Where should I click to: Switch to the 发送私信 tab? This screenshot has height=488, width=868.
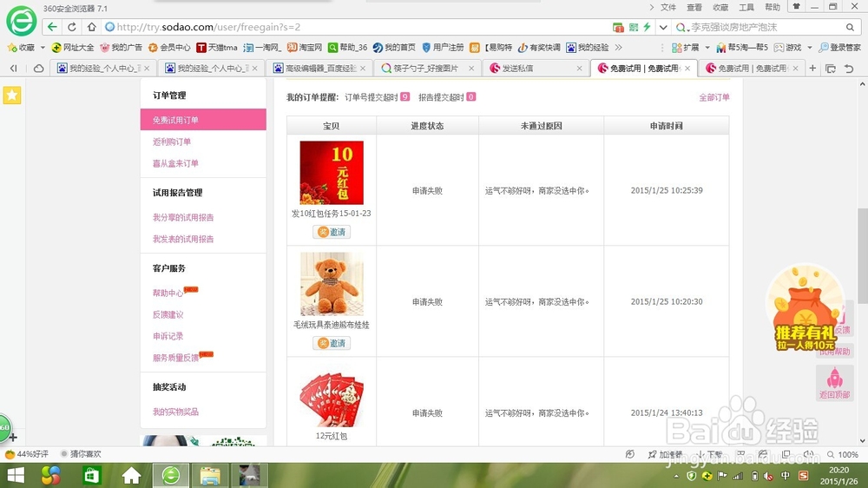pyautogui.click(x=536, y=68)
